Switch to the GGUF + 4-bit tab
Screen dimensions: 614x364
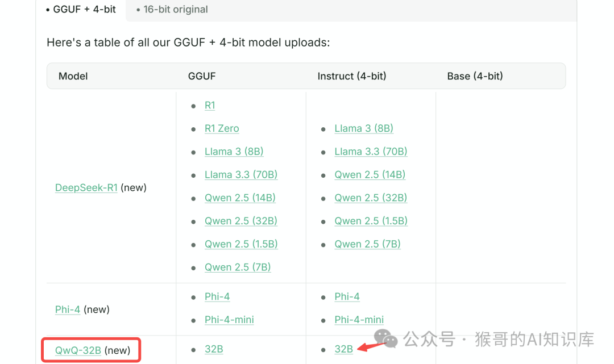(x=81, y=10)
